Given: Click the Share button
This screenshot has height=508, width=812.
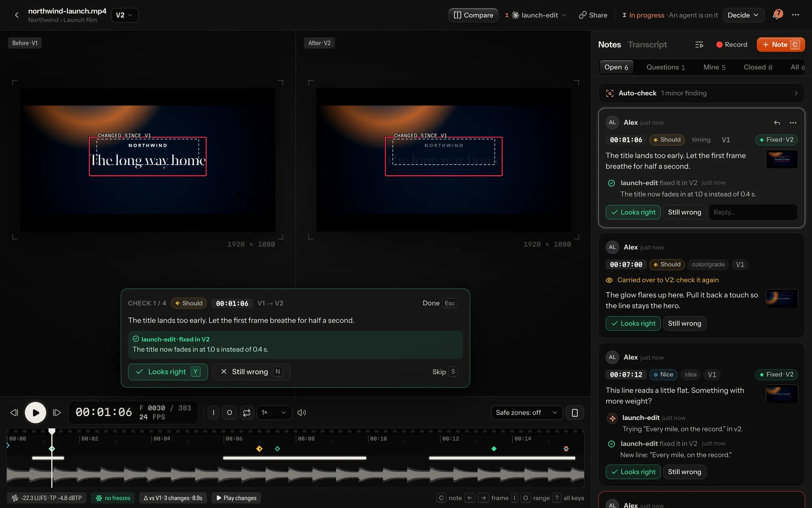Looking at the screenshot, I should [593, 15].
